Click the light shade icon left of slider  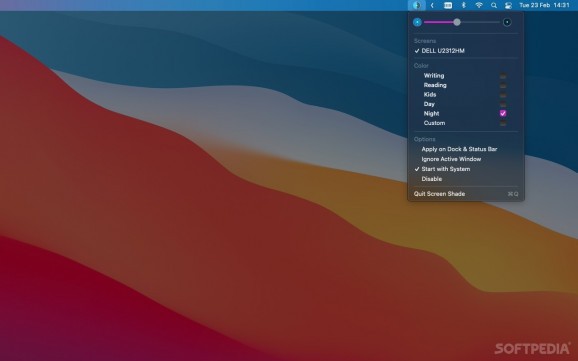tap(417, 22)
